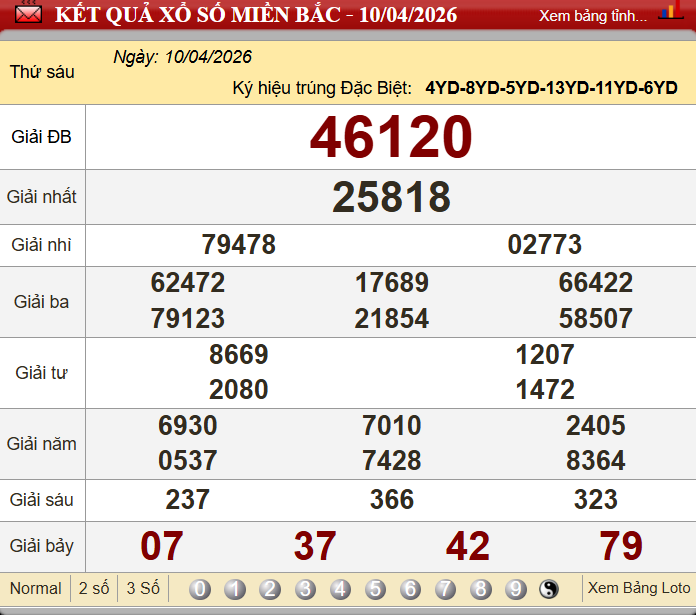Switch to '2 số' display mode

coord(94,588)
